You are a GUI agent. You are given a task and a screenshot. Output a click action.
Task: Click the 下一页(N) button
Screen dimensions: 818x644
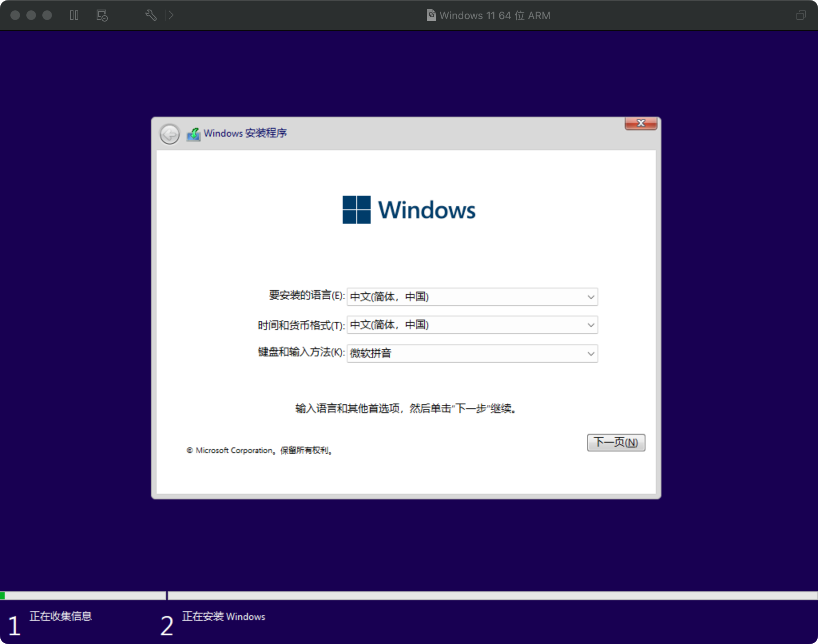(616, 442)
